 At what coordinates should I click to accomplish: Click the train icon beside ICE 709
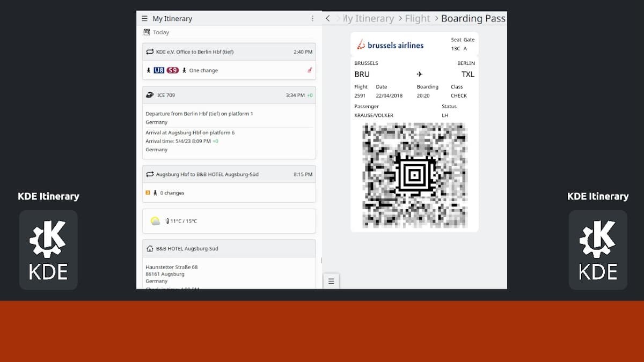tap(150, 95)
